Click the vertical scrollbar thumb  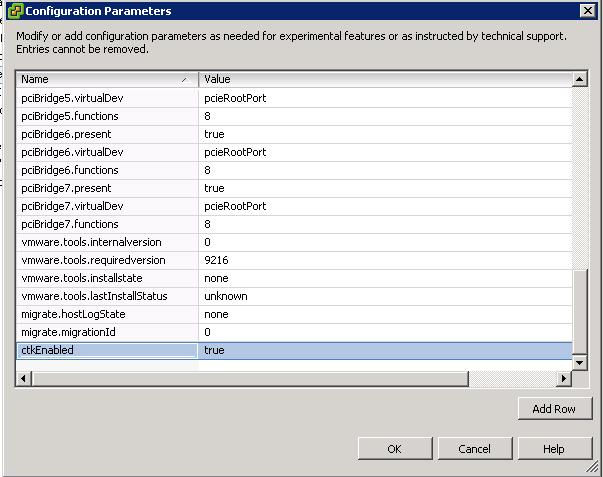pyautogui.click(x=580, y=312)
